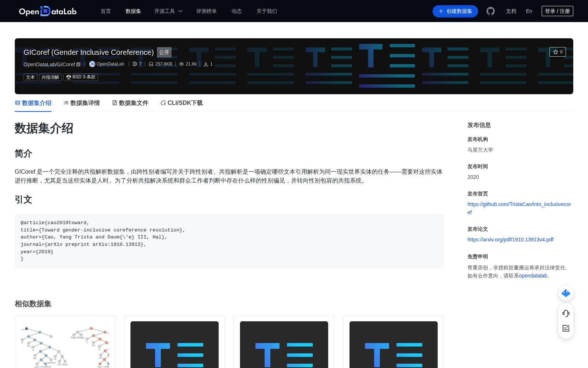Expand the 开源工具 dropdown menu
Viewport: 588px width, 368px height.
pos(168,11)
